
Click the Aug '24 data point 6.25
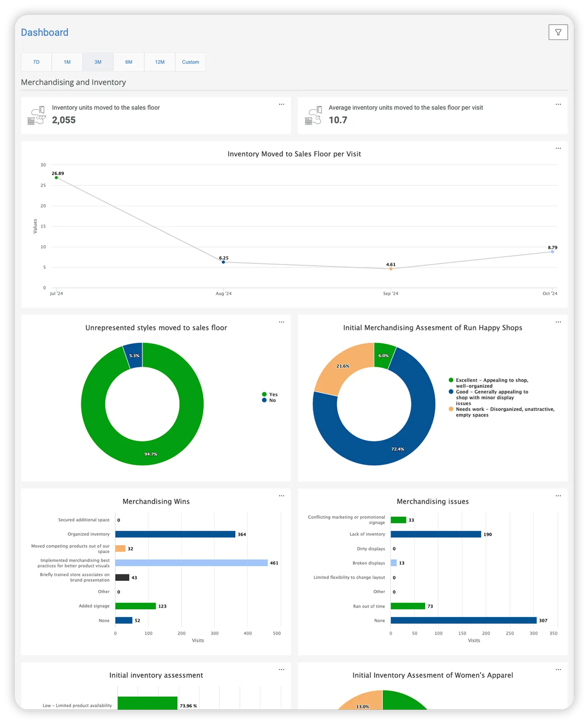point(223,262)
